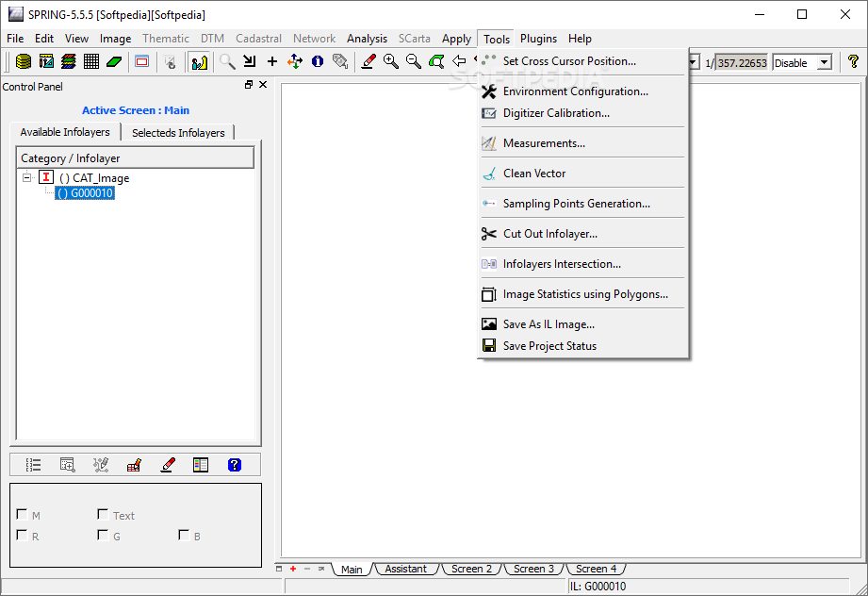868x596 pixels.
Task: Click the left arrow previous view icon
Action: [x=459, y=61]
